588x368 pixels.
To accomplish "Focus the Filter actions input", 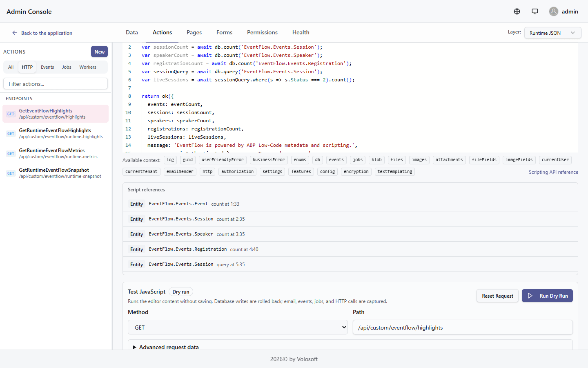I will coord(56,83).
